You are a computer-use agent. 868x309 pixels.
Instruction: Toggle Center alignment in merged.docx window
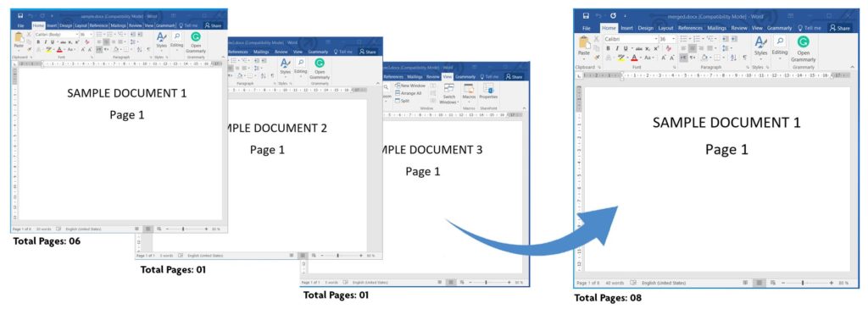(x=693, y=48)
